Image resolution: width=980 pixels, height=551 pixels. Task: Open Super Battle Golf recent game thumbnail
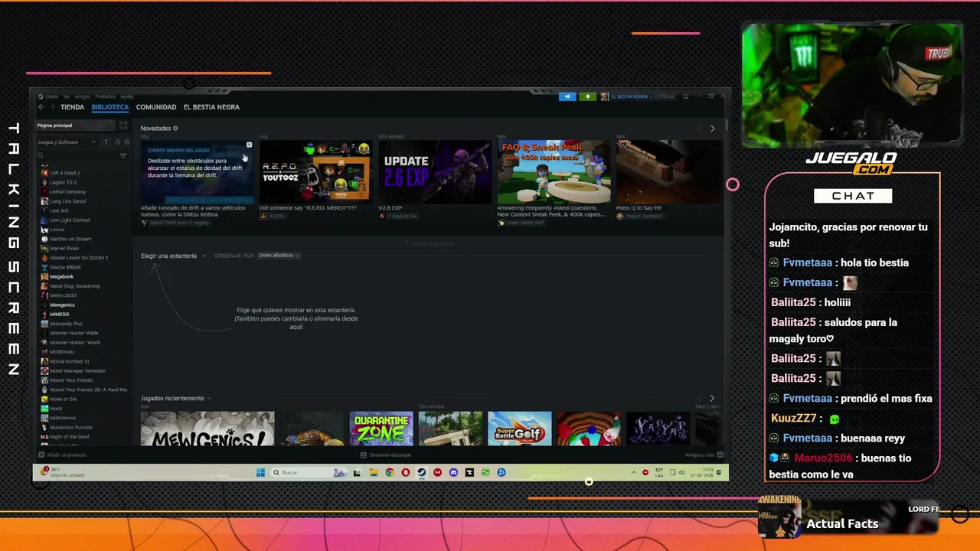520,428
